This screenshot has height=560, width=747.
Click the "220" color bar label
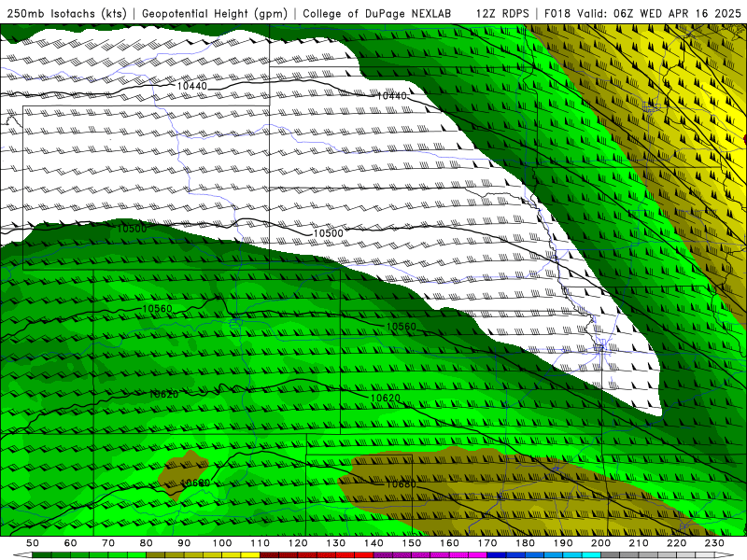click(x=676, y=543)
